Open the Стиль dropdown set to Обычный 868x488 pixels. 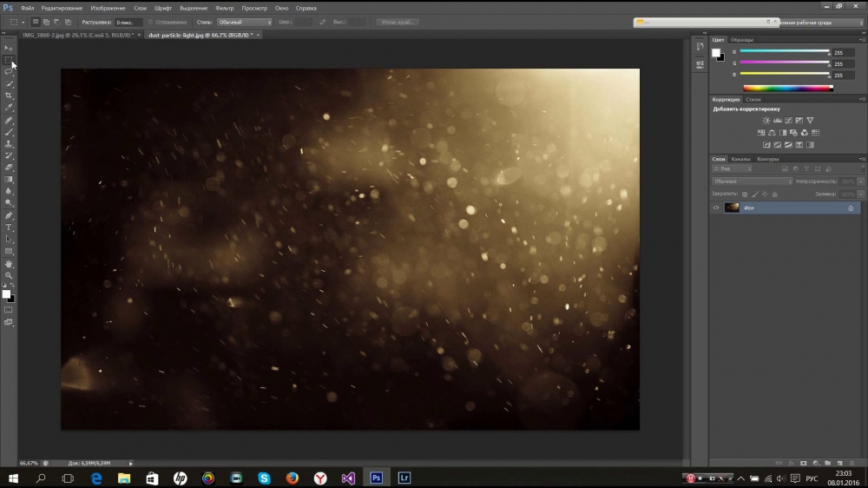click(x=245, y=23)
